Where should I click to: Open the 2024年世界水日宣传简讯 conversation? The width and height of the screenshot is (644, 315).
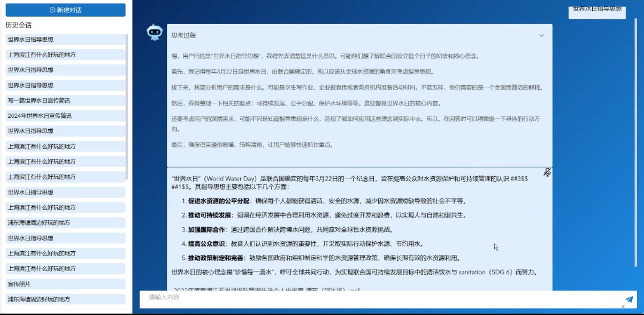40,116
